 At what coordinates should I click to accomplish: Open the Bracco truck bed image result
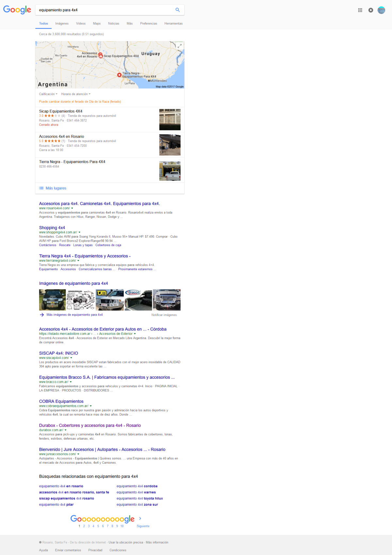click(139, 300)
